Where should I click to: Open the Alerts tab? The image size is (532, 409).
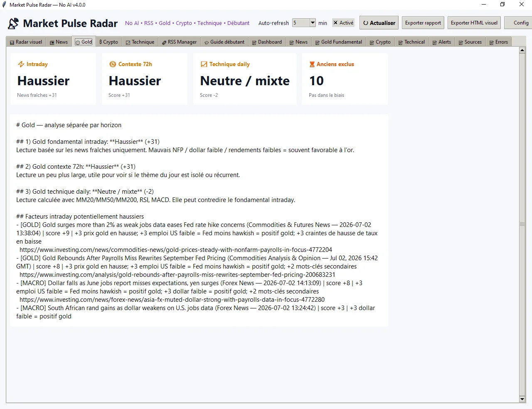442,42
